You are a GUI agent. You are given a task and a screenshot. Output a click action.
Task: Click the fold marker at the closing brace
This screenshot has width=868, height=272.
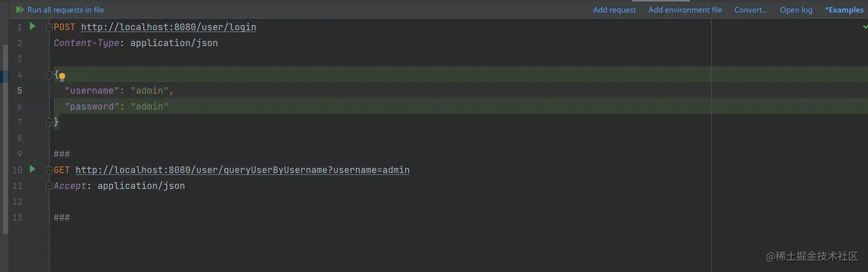coord(49,122)
